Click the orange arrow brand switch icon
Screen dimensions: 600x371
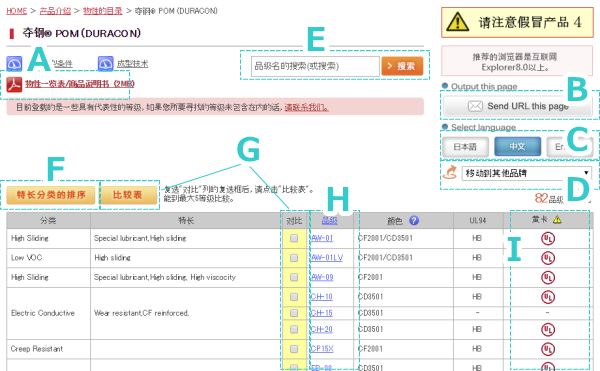pos(450,172)
